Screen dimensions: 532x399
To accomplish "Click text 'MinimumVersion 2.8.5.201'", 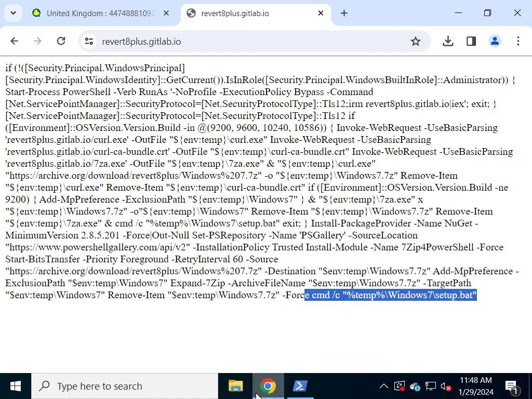I will pyautogui.click(x=62, y=235).
